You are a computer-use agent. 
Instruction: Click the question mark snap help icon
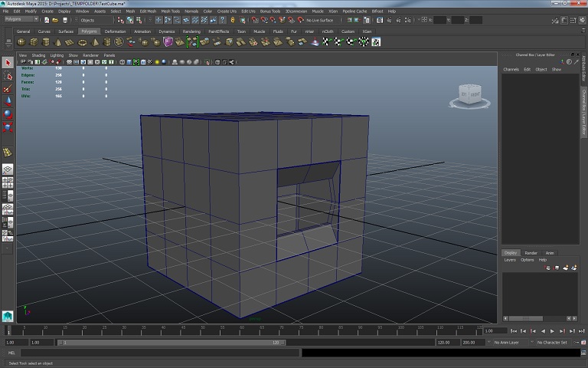(x=222, y=20)
